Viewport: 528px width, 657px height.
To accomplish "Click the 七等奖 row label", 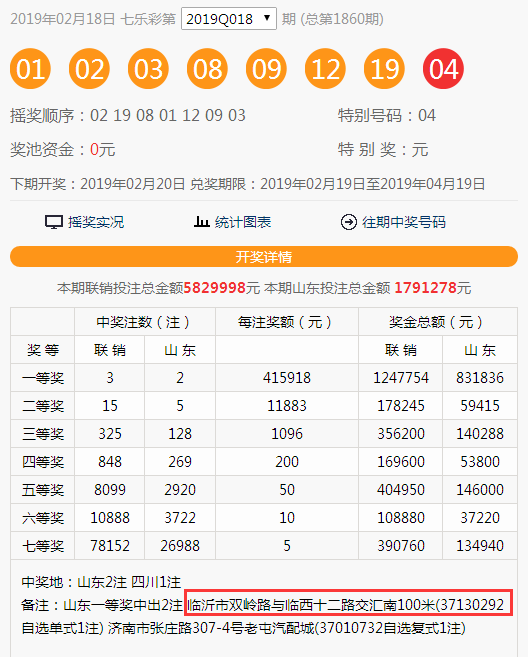I will pos(43,546).
